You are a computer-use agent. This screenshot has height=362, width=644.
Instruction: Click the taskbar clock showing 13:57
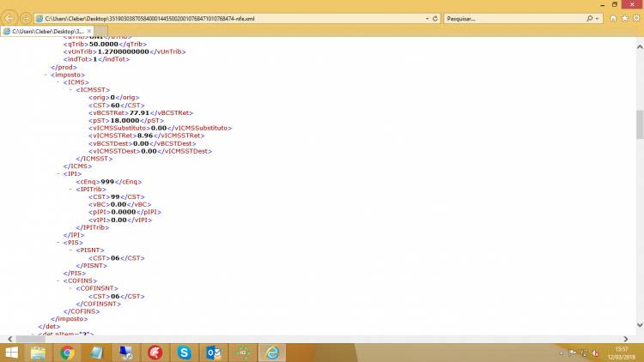tap(622, 349)
